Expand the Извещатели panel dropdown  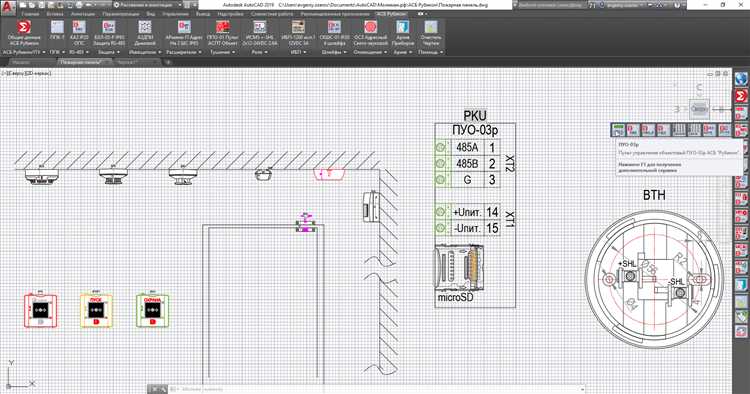pyautogui.click(x=145, y=52)
